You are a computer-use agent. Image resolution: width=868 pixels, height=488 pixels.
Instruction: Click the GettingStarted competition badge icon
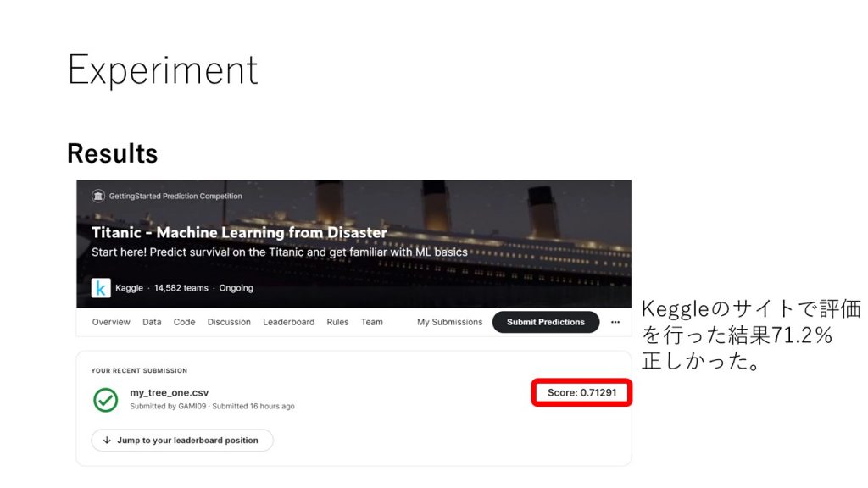(x=98, y=196)
